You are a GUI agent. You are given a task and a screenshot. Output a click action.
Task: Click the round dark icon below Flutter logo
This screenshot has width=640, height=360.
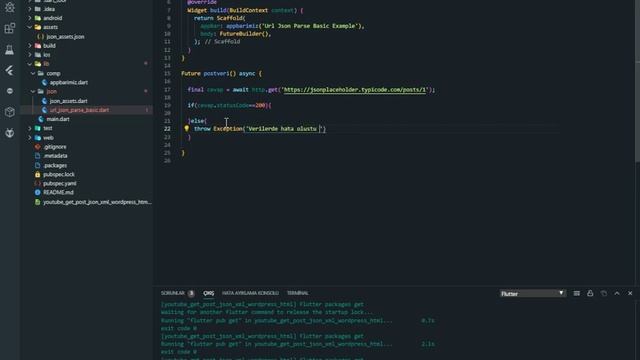[x=10, y=91]
